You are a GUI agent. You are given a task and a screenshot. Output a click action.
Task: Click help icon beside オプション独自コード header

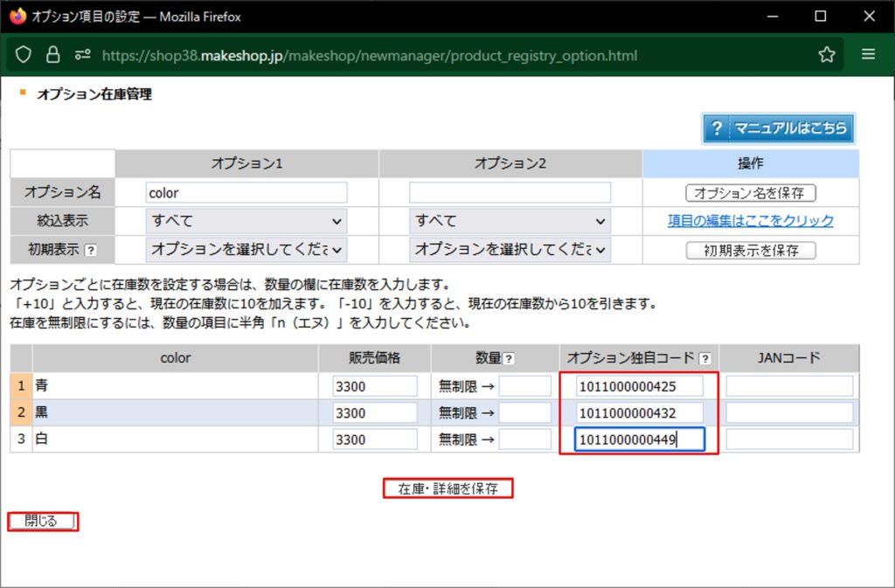click(704, 358)
